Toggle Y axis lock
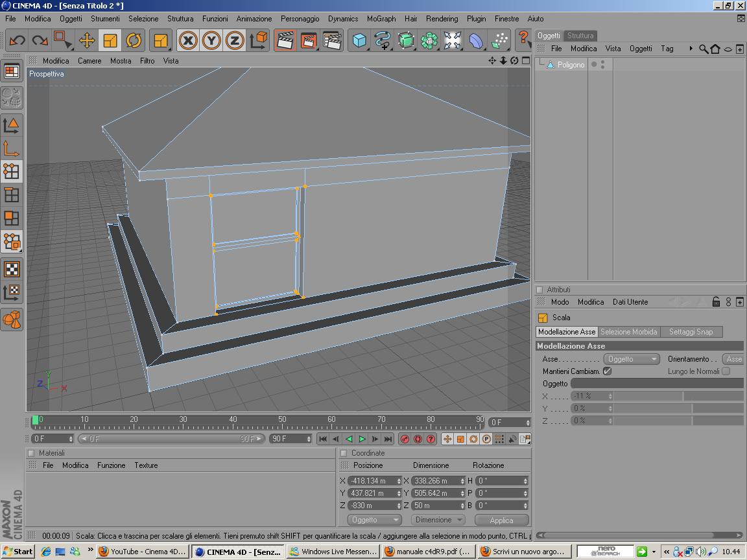 [211, 40]
